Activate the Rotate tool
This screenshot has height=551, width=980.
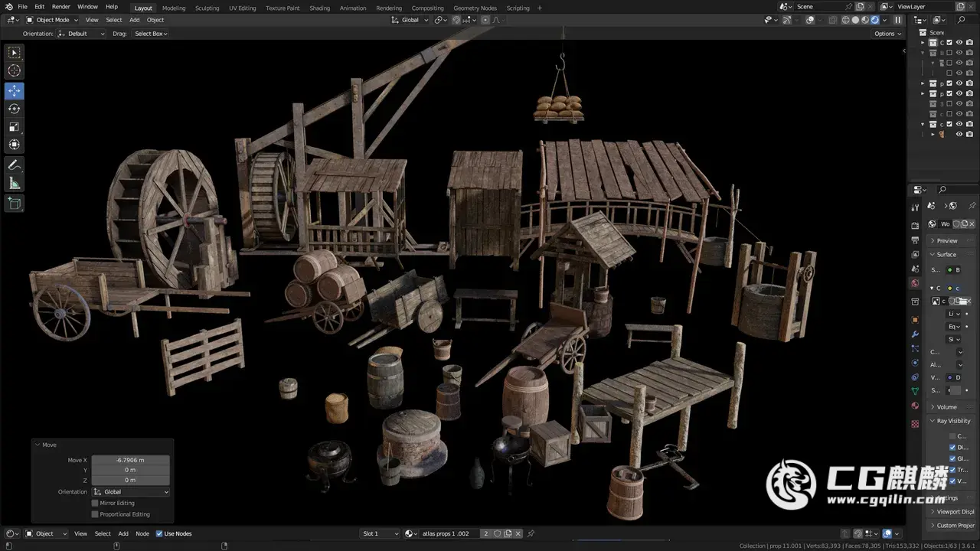[15, 109]
